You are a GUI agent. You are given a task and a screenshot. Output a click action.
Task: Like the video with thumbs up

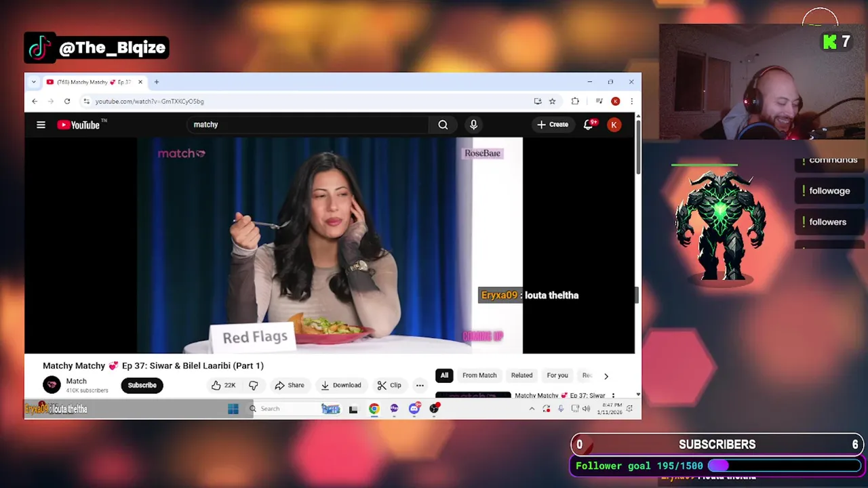coord(223,385)
